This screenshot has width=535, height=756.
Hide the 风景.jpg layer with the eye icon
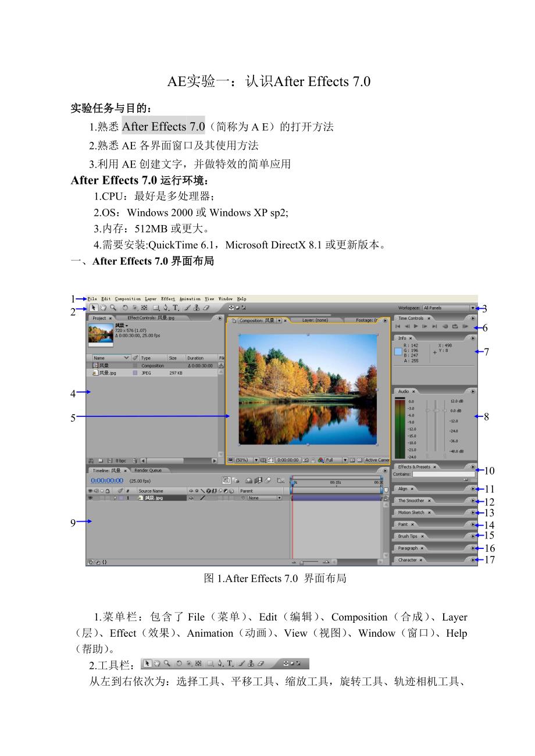tap(90, 498)
